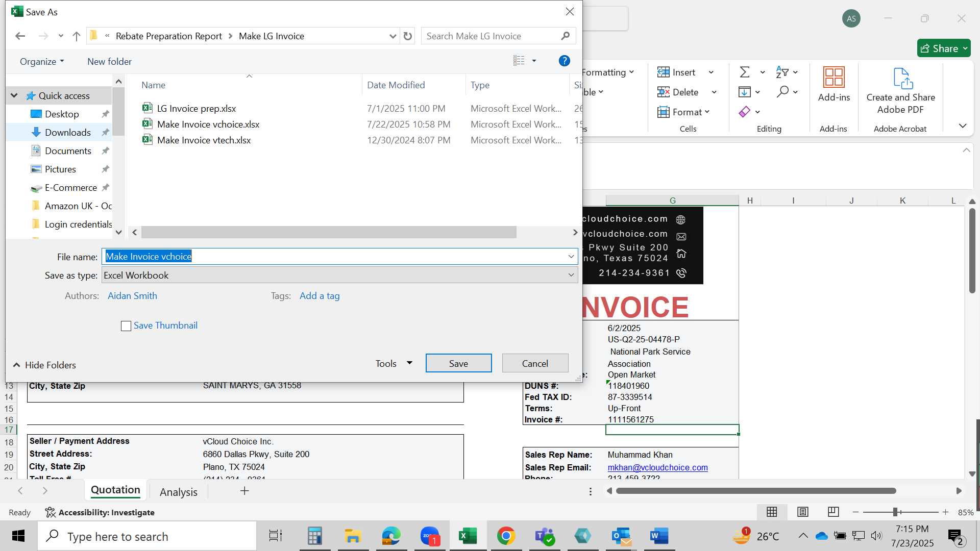Sort files by Type column
Image resolution: width=980 pixels, height=551 pixels.
click(480, 85)
